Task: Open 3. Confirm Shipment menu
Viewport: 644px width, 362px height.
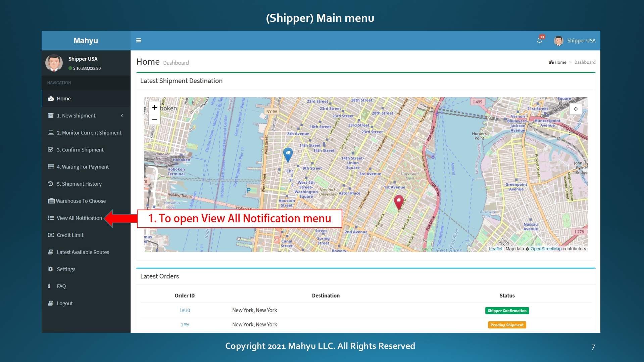Action: click(x=86, y=149)
